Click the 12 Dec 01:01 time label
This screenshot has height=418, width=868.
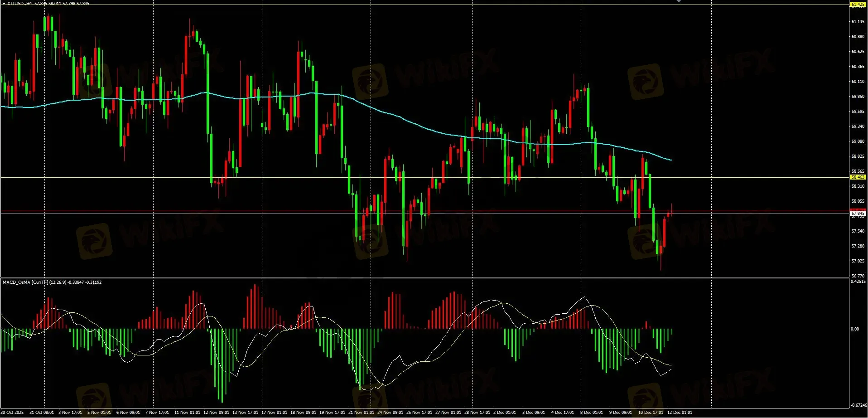(x=680, y=413)
